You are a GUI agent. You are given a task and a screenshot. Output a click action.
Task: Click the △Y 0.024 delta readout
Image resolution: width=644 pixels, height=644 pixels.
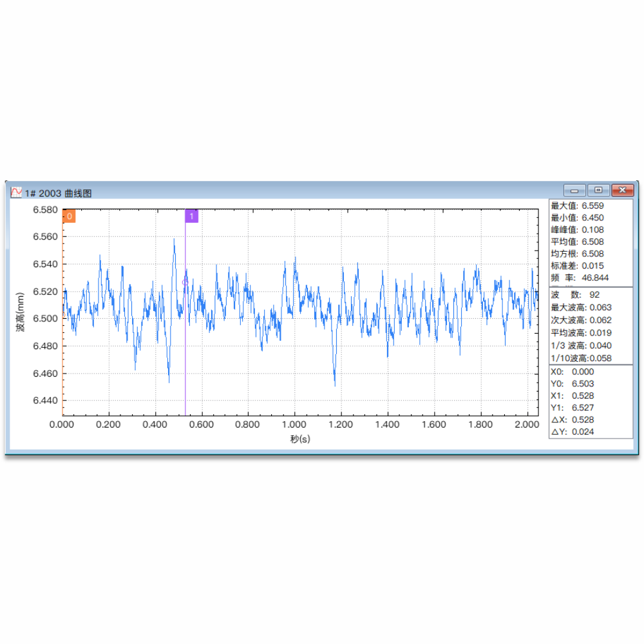(x=573, y=432)
